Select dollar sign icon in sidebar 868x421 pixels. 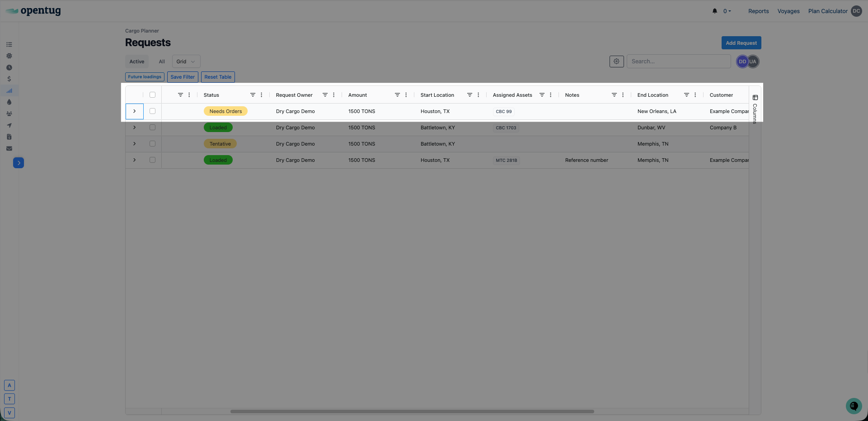pyautogui.click(x=9, y=79)
